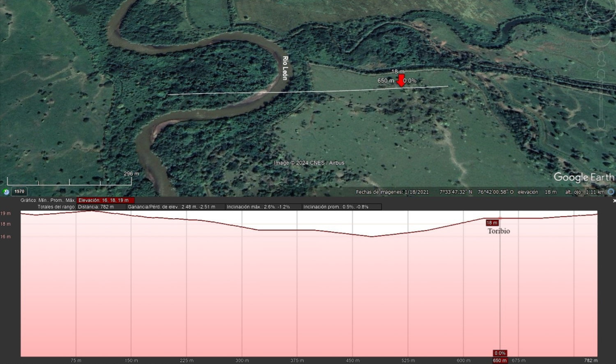Screen dimensions: 616x364
Task: Click the Google Earth logo watermark
Action: (x=584, y=177)
